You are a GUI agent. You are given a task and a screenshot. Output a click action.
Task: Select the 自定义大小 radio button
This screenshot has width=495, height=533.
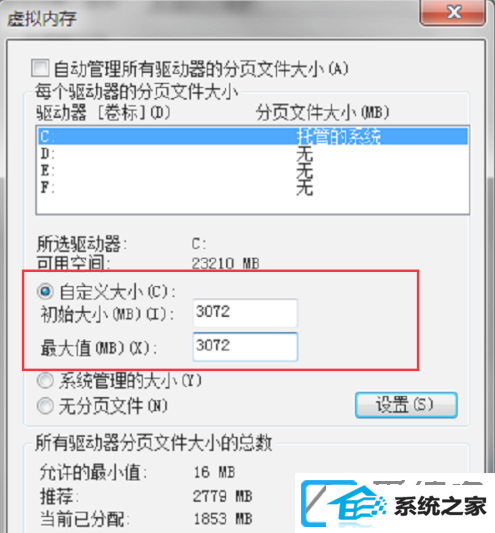[x=45, y=291]
